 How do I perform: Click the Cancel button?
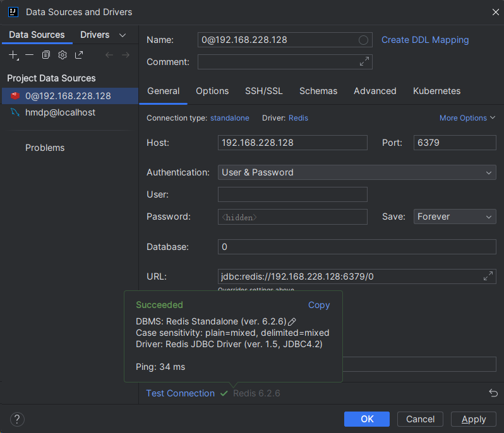click(x=420, y=419)
